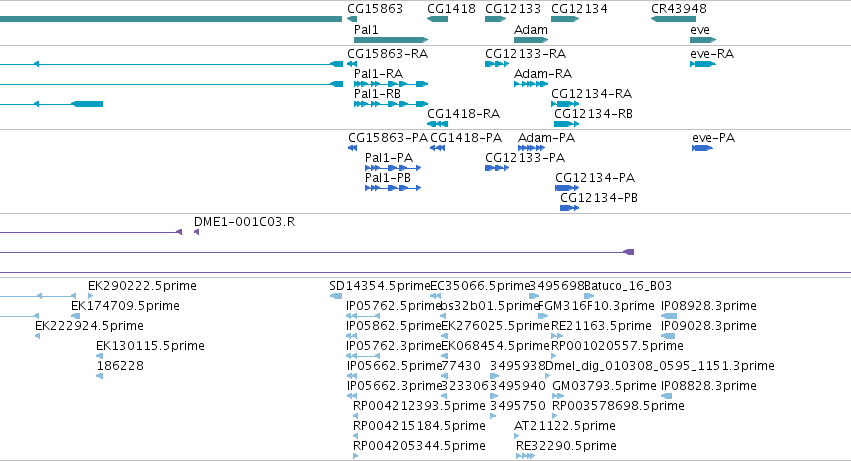851x461 pixels.
Task: Click the CG12134-PB protein label
Action: click(599, 198)
